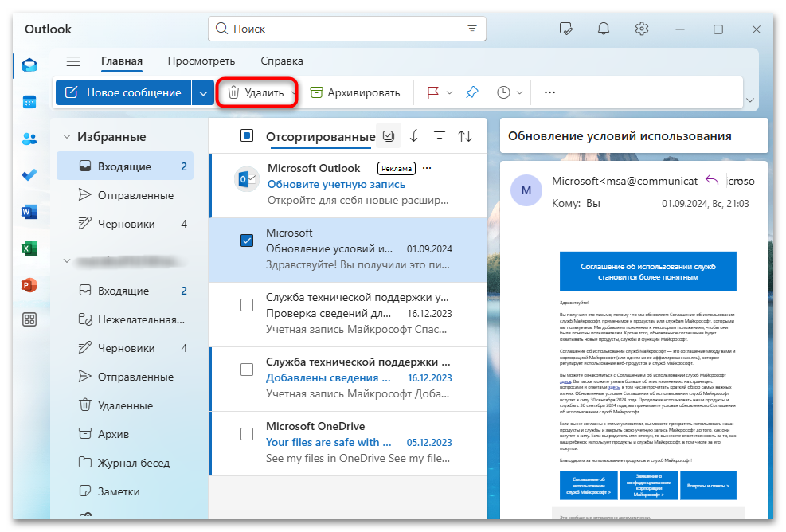Screen dimensions: 786x532
Task: Click sender avatar M in reading pane
Action: tap(526, 190)
